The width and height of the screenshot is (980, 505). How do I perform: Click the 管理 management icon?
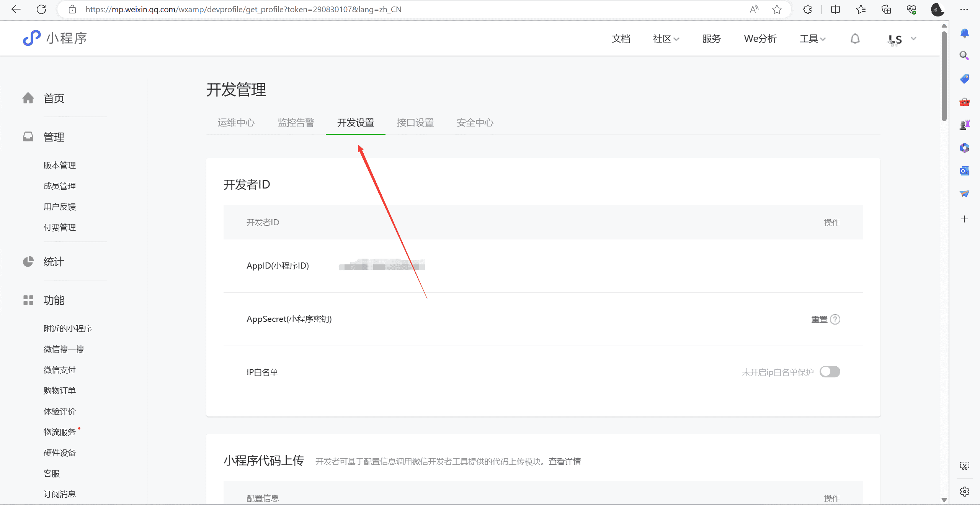[x=28, y=137]
